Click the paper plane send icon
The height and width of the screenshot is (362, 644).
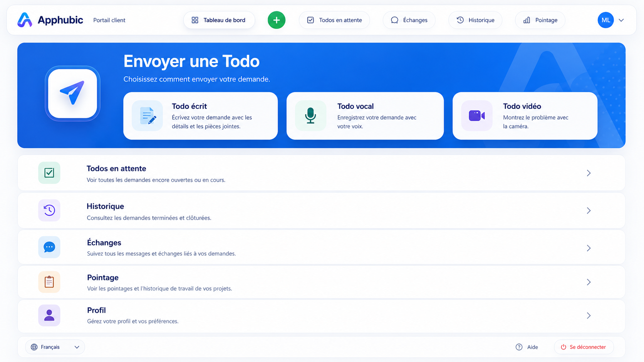[x=72, y=93]
